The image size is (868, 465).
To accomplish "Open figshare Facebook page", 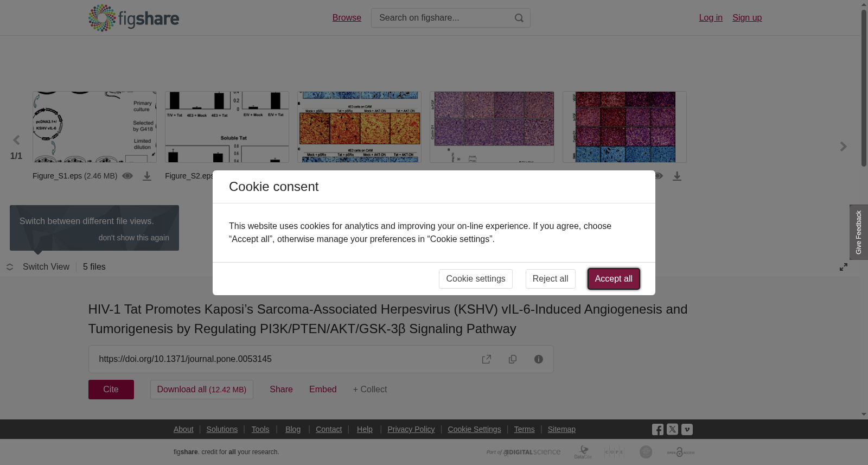I will pos(658,430).
